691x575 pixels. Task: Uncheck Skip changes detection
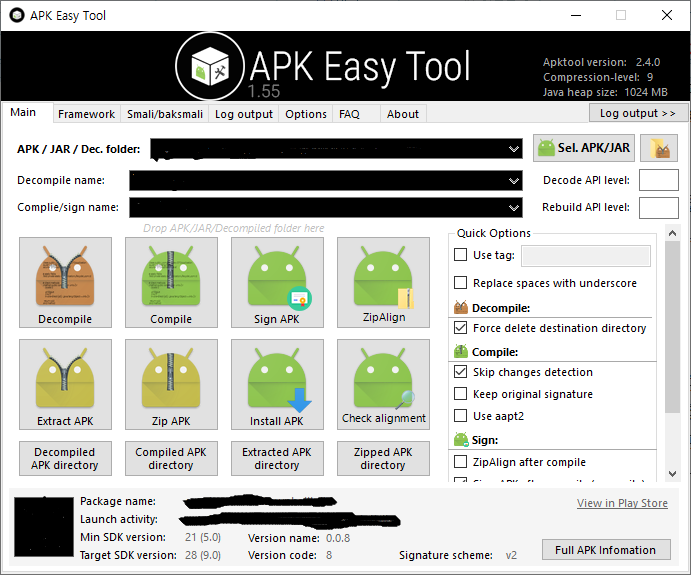tap(461, 371)
